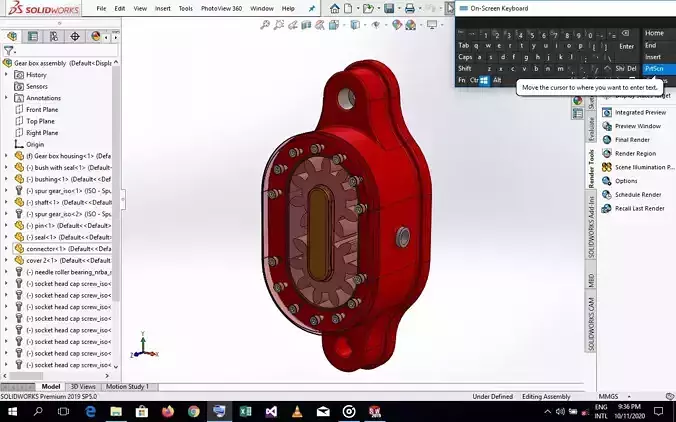Open the Insert menu
The height and width of the screenshot is (422, 676).
[x=163, y=8]
